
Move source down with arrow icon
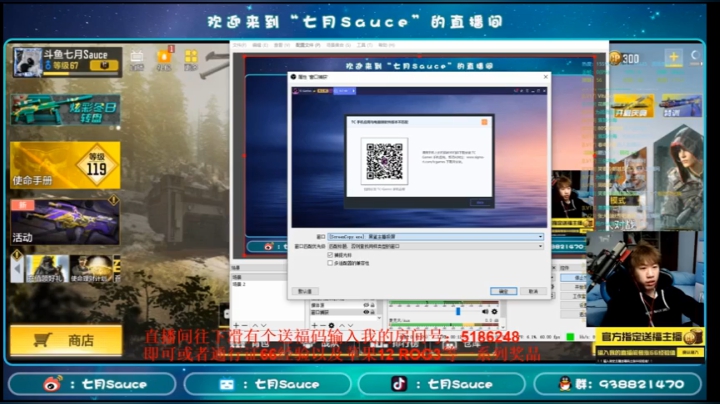(x=350, y=325)
